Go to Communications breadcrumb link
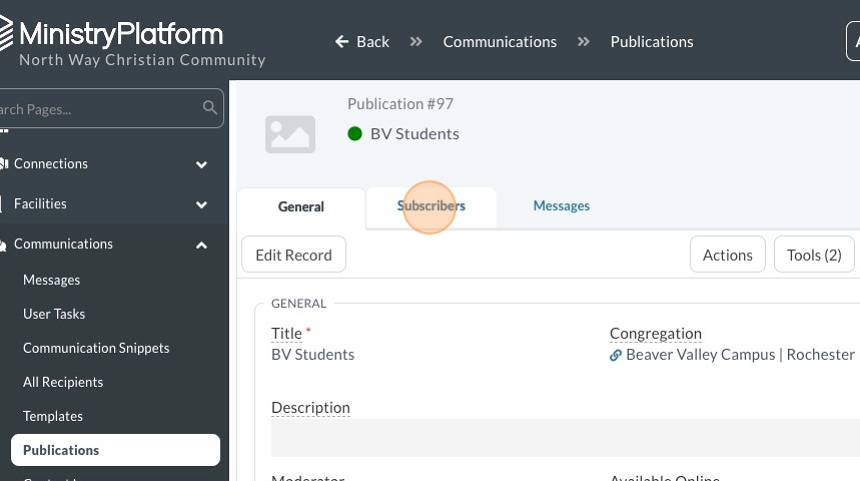860x481 pixels. coord(500,42)
